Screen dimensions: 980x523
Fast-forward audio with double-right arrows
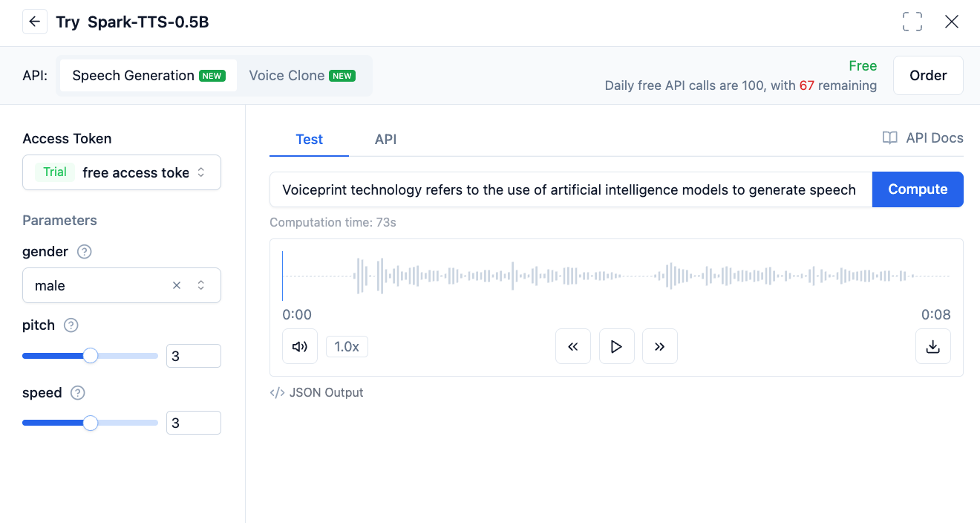659,346
